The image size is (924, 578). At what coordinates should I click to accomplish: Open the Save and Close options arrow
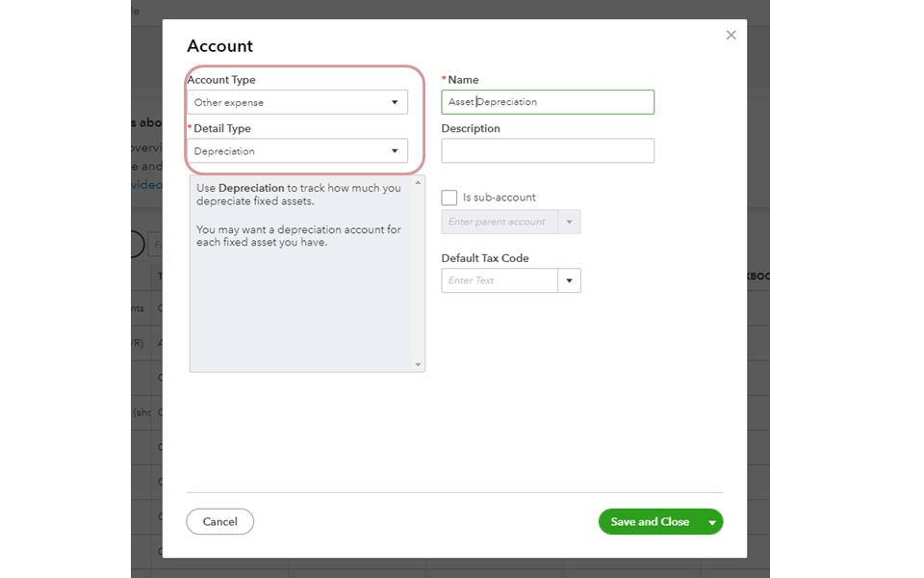(x=712, y=522)
